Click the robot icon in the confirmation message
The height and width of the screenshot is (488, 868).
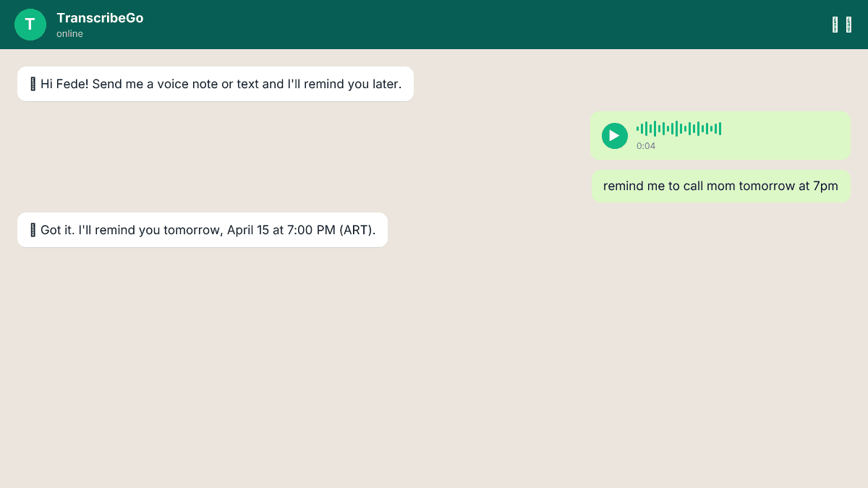point(32,230)
